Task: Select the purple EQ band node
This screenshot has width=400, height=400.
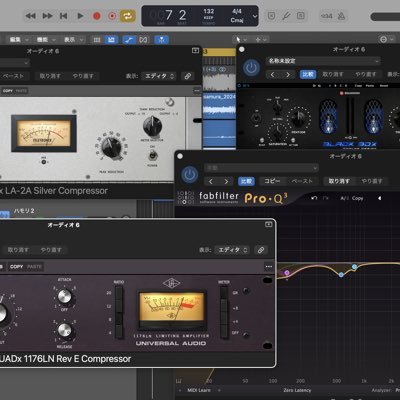Action: coord(287,273)
